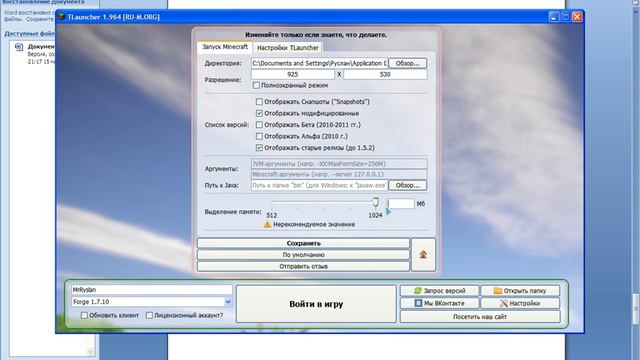Screen dimensions: 640x360
Task: Open the Forge 1.7.10 version dropdown
Action: [x=228, y=302]
